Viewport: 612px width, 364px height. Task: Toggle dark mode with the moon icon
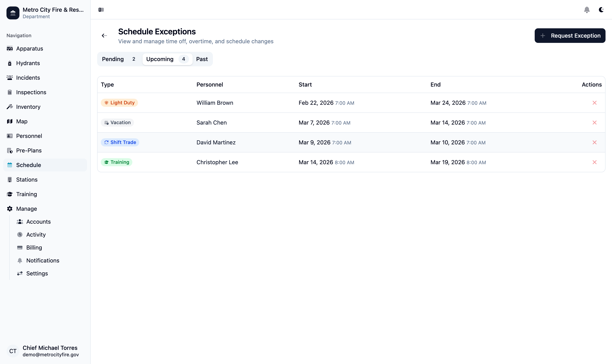click(601, 10)
